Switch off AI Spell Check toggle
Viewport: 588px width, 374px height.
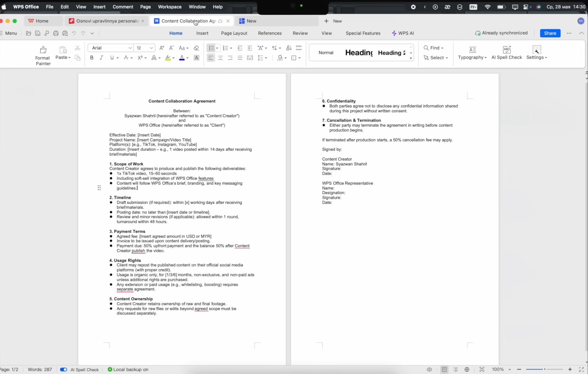(63, 369)
